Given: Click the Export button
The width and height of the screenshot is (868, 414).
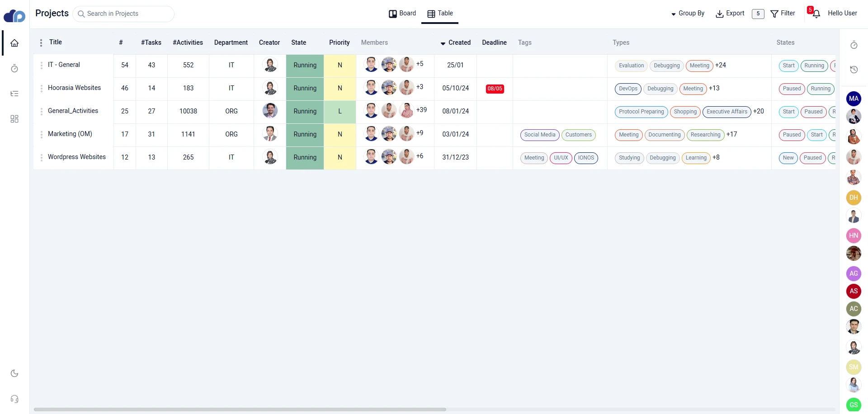Looking at the screenshot, I should point(730,14).
